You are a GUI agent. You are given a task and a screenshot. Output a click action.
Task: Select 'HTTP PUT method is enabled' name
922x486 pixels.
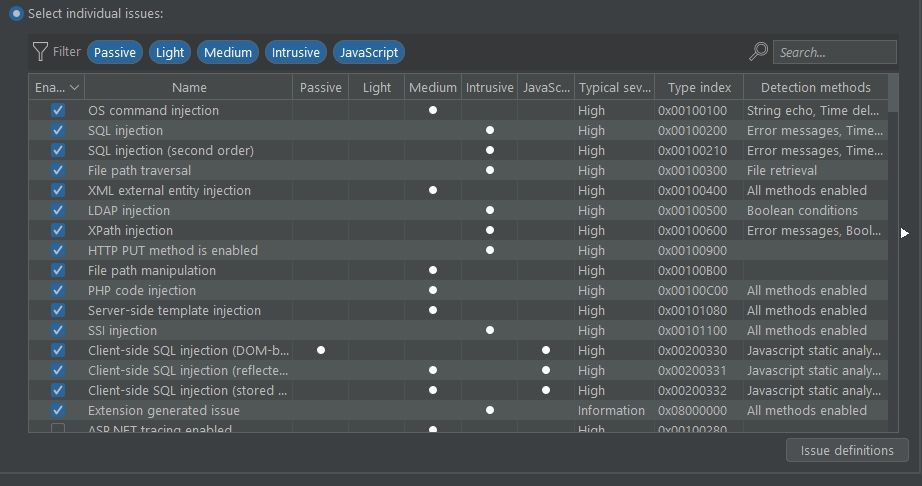click(173, 250)
